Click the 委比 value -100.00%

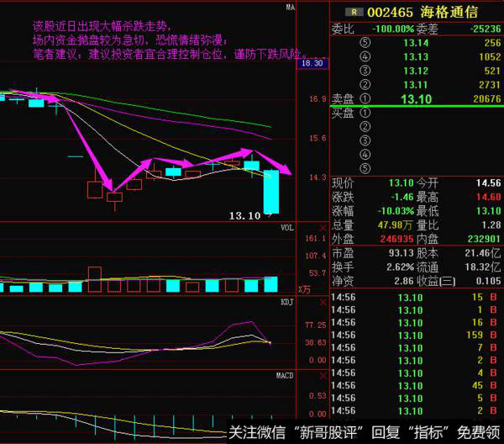[393, 29]
